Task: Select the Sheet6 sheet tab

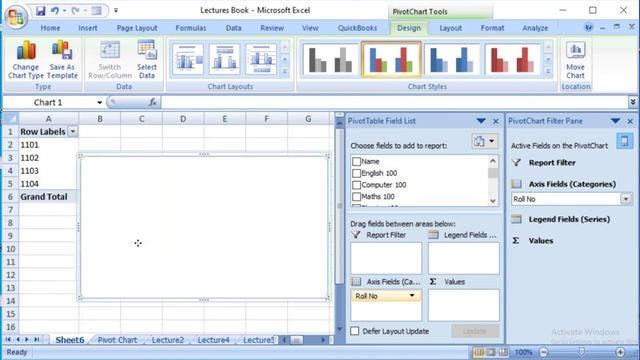Action: 69,340
